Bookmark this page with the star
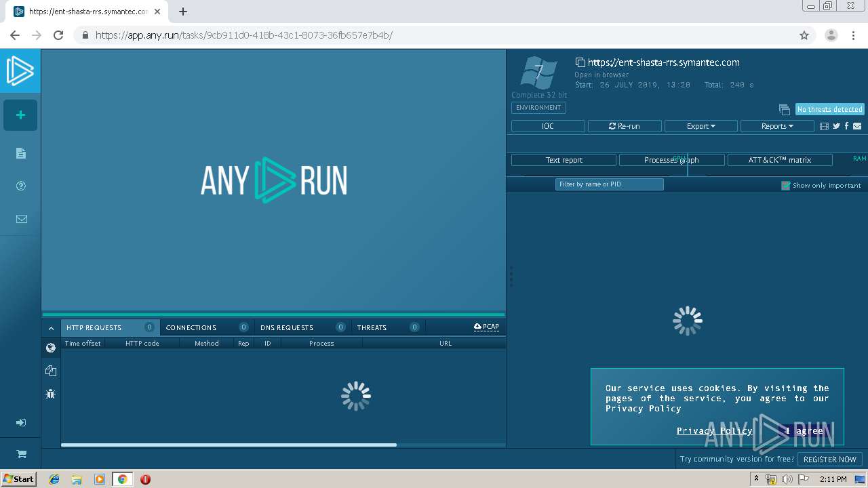Viewport: 868px width, 488px height. [x=804, y=35]
